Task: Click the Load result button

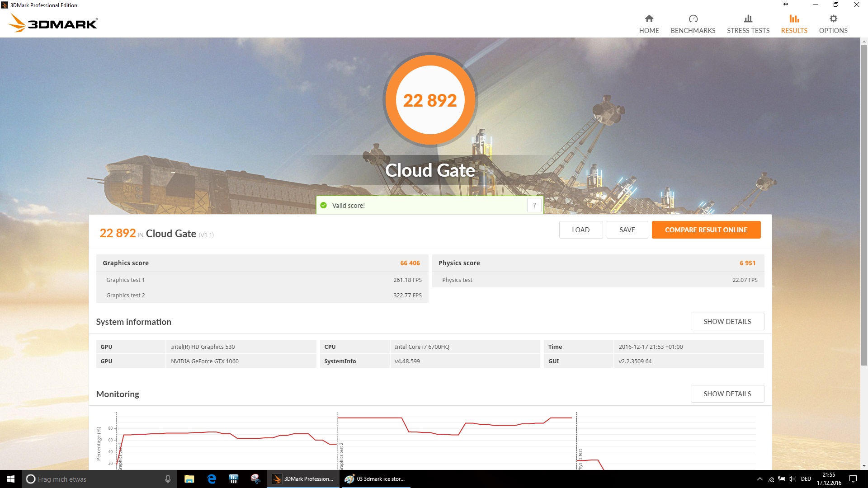Action: tap(580, 230)
